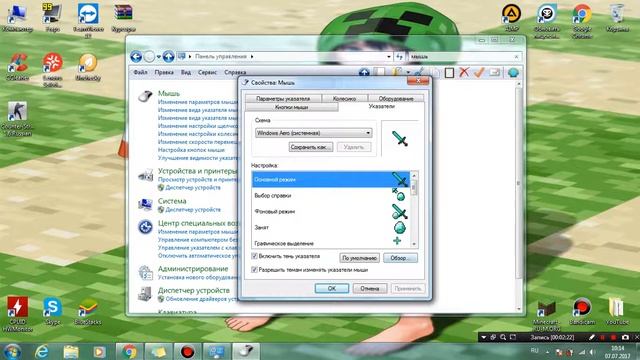
Task: Click the Сохранить как button
Action: coord(311,147)
